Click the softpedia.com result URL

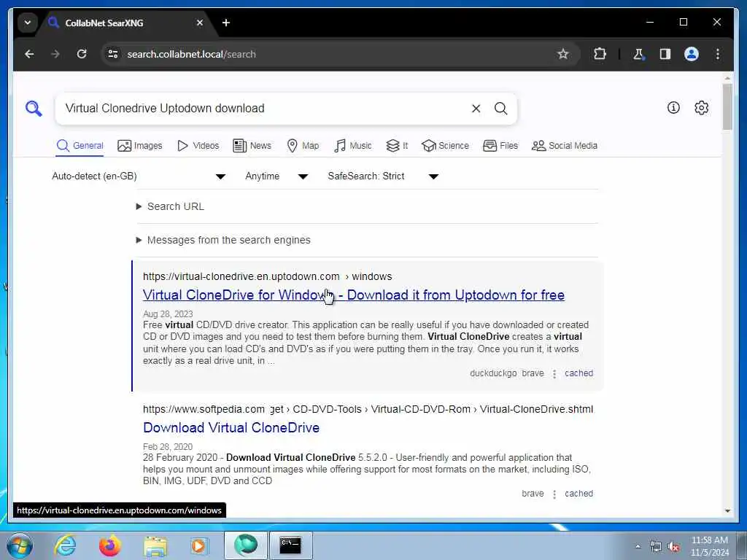368,410
